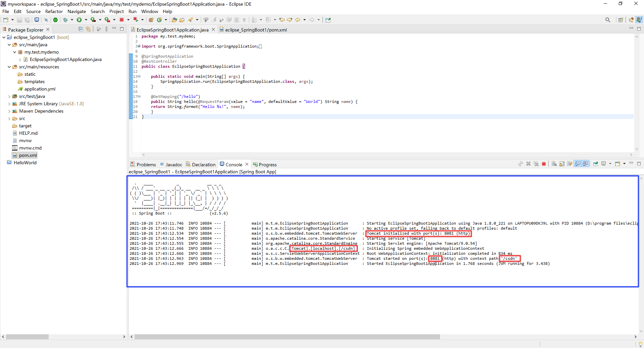Click the Coverage run icon
The width and height of the screenshot is (644, 348).
(x=93, y=20)
